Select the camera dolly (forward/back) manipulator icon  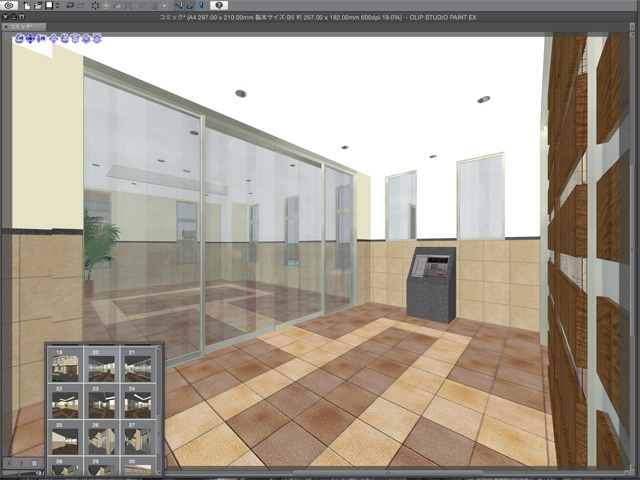41,39
